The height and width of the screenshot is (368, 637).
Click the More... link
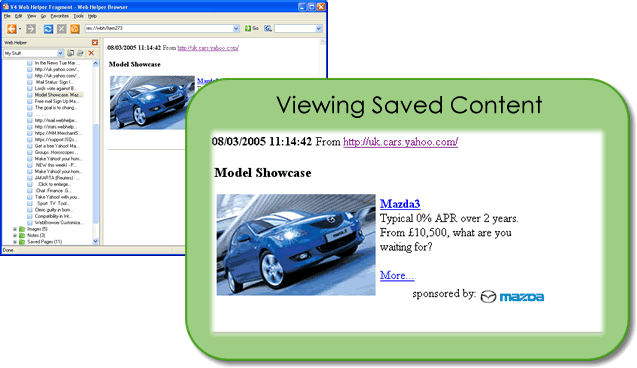(x=397, y=275)
